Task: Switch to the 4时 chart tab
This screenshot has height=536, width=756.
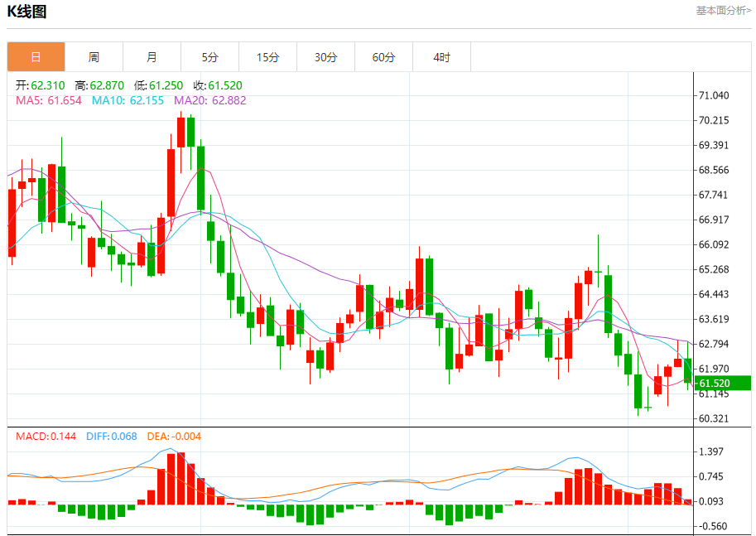Action: (441, 57)
